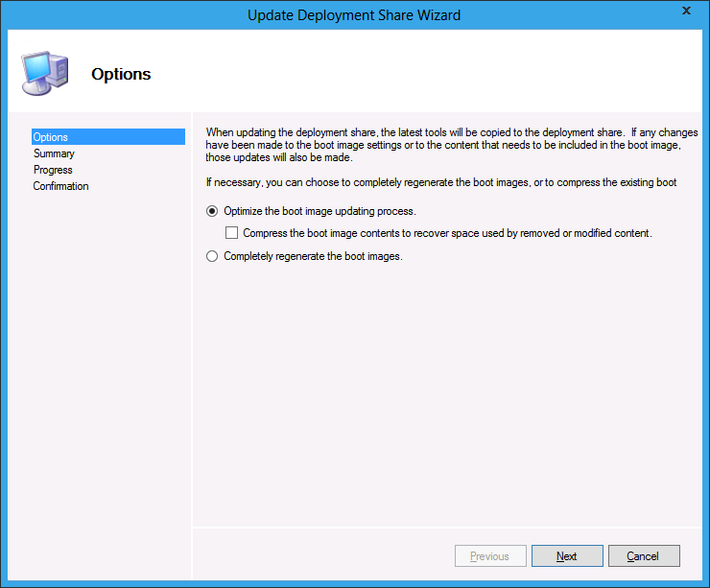The width and height of the screenshot is (710, 588).
Task: Select the Optimize boot image updating radio button
Action: coord(212,211)
